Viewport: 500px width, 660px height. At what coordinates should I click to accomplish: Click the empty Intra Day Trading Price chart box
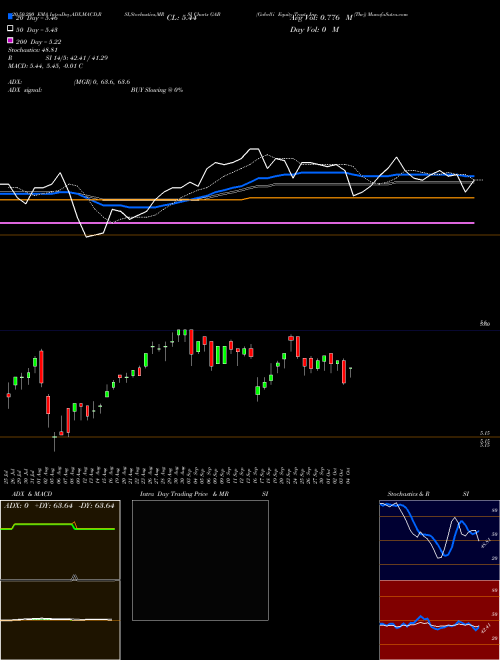coord(200,560)
